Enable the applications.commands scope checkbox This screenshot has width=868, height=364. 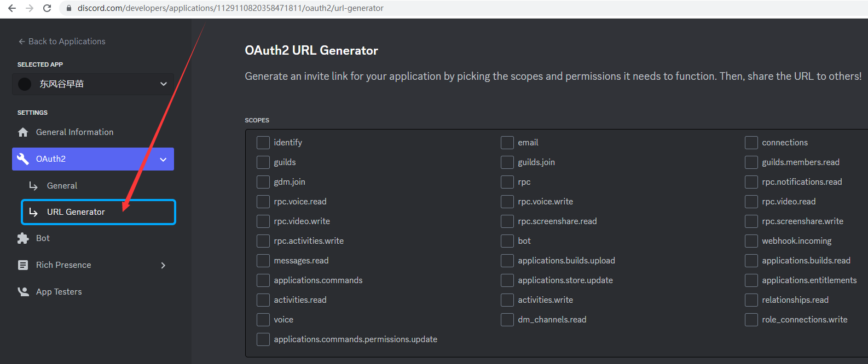263,280
